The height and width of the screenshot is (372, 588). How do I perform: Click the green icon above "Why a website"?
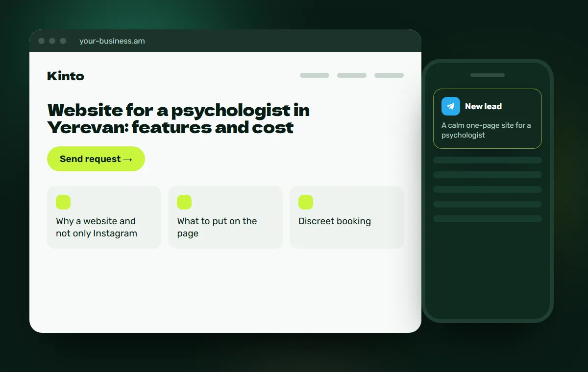point(63,202)
